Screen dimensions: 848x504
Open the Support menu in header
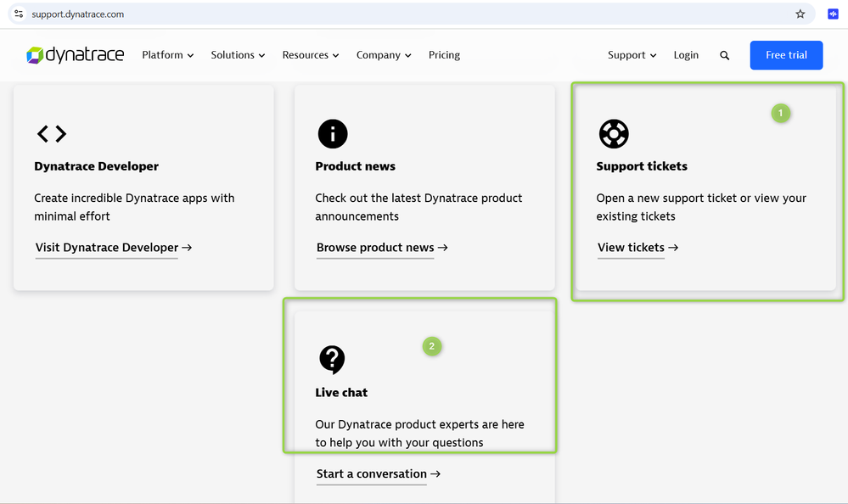[x=632, y=55]
